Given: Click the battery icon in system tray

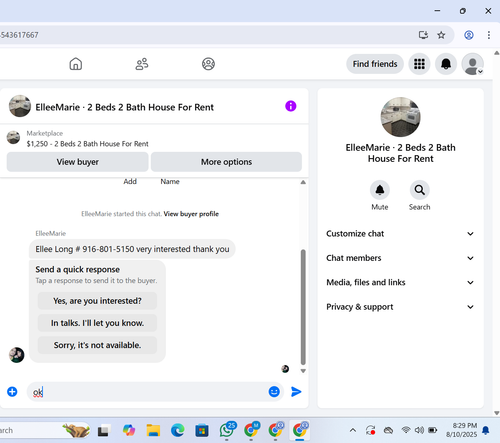Looking at the screenshot, I should pyautogui.click(x=433, y=430).
